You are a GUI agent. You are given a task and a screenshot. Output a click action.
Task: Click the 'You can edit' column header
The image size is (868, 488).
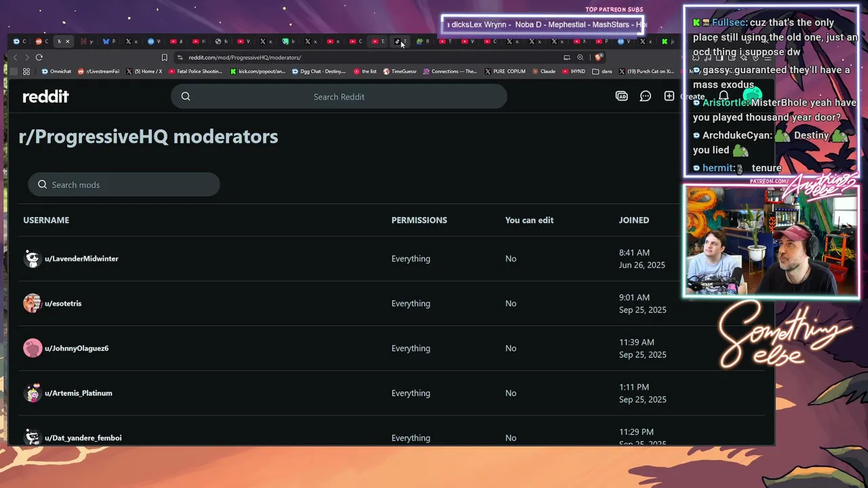[530, 220]
